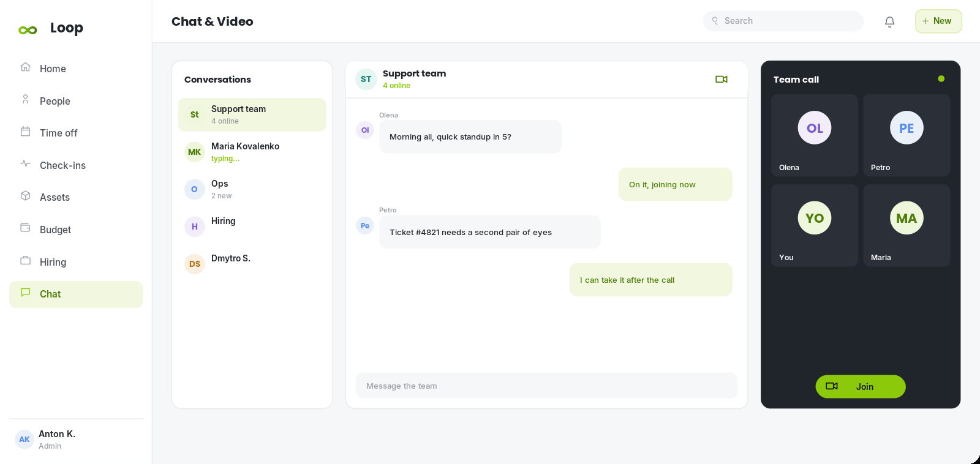
Task: Click the Budget wallet icon
Action: coord(25,228)
